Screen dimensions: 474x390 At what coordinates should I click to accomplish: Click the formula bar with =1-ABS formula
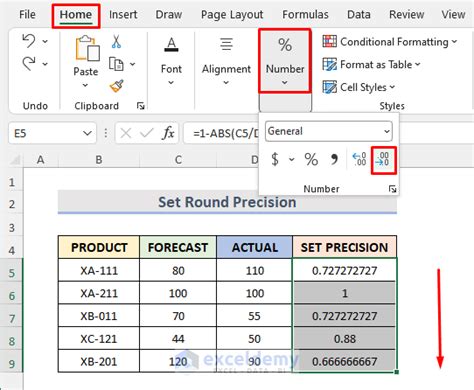click(x=221, y=133)
